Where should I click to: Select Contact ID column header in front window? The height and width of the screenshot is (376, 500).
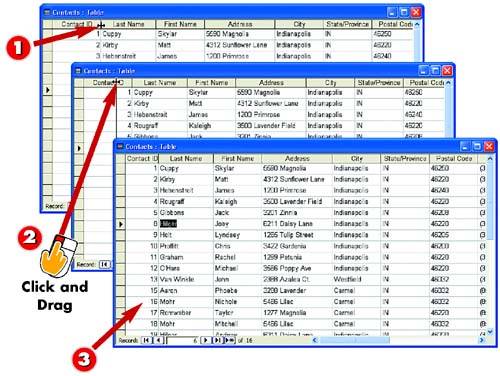coord(142,159)
